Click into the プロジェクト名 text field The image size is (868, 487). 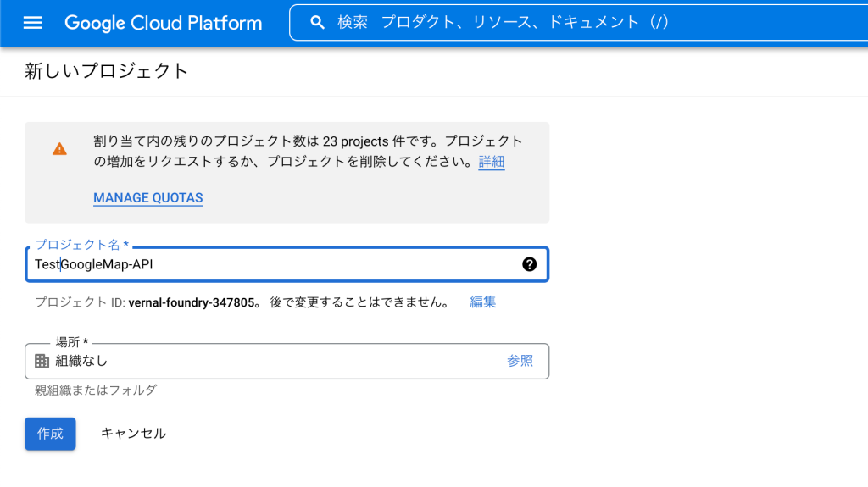pos(287,264)
